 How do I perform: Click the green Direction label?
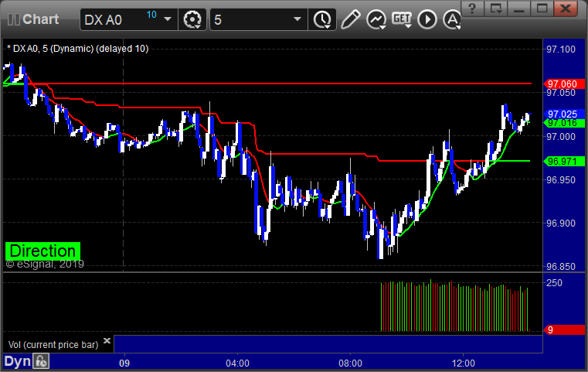click(42, 251)
